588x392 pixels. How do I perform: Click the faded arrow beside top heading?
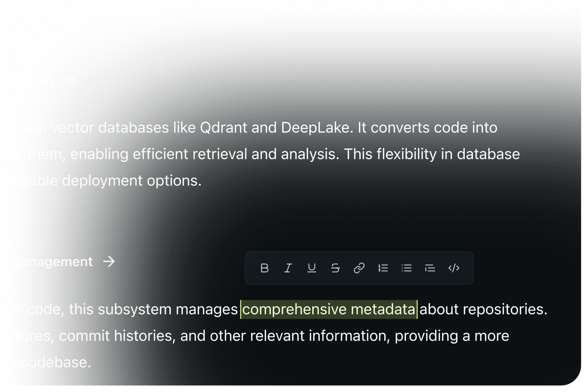pos(69,80)
